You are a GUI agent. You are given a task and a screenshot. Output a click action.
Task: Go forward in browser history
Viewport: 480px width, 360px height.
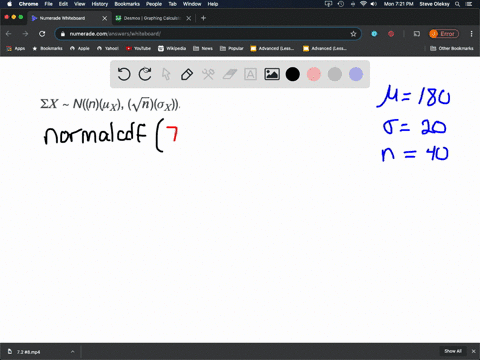(25, 34)
